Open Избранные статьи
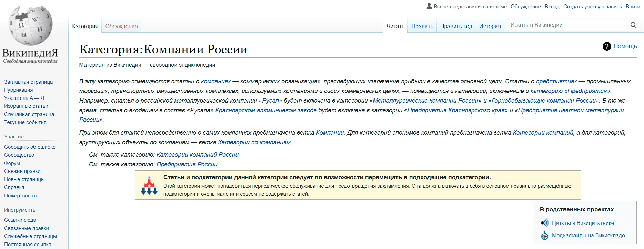This screenshot has width=644, height=249. (x=26, y=106)
